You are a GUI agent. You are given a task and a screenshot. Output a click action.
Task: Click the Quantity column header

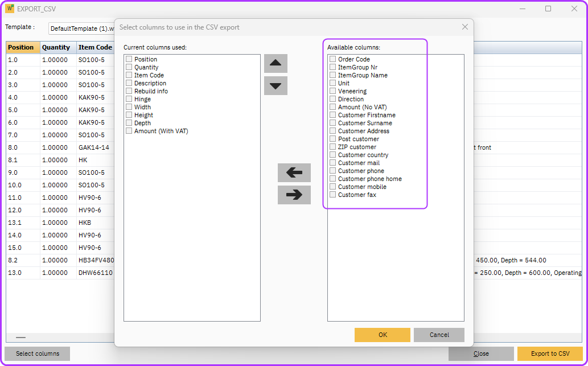tap(56, 47)
